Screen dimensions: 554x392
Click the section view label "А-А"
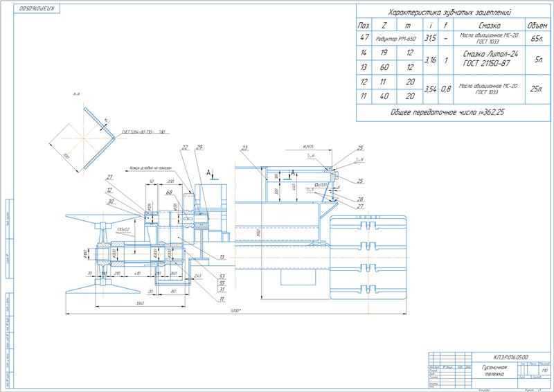[76, 94]
